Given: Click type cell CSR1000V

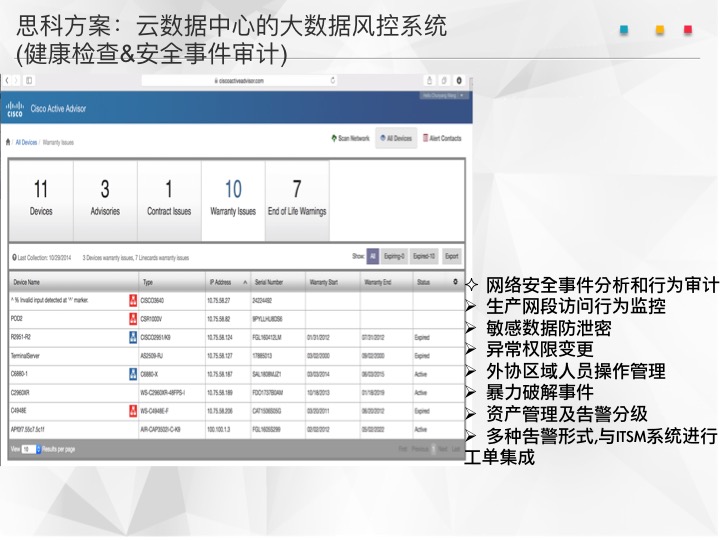Looking at the screenshot, I should [151, 319].
